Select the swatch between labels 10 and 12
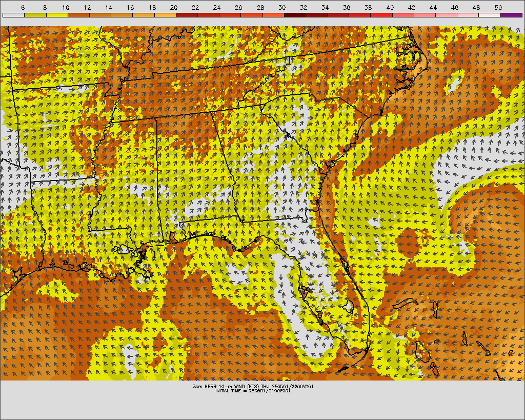525x420 pixels. click(x=78, y=15)
